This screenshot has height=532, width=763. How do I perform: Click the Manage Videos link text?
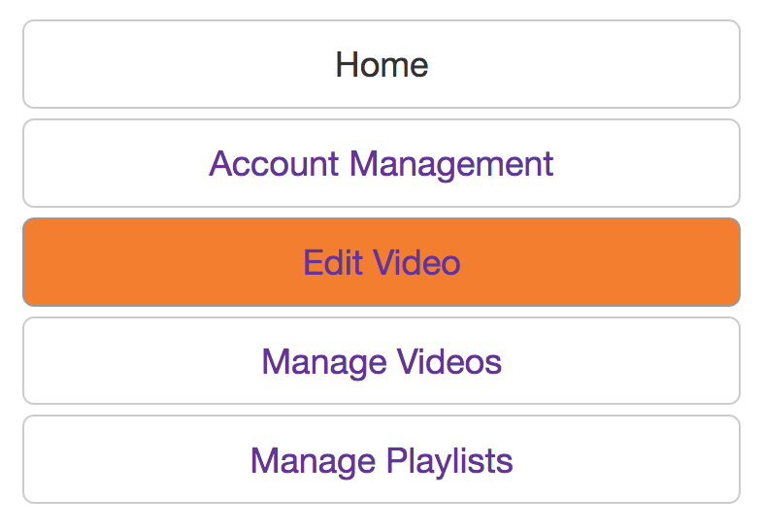coord(381,361)
